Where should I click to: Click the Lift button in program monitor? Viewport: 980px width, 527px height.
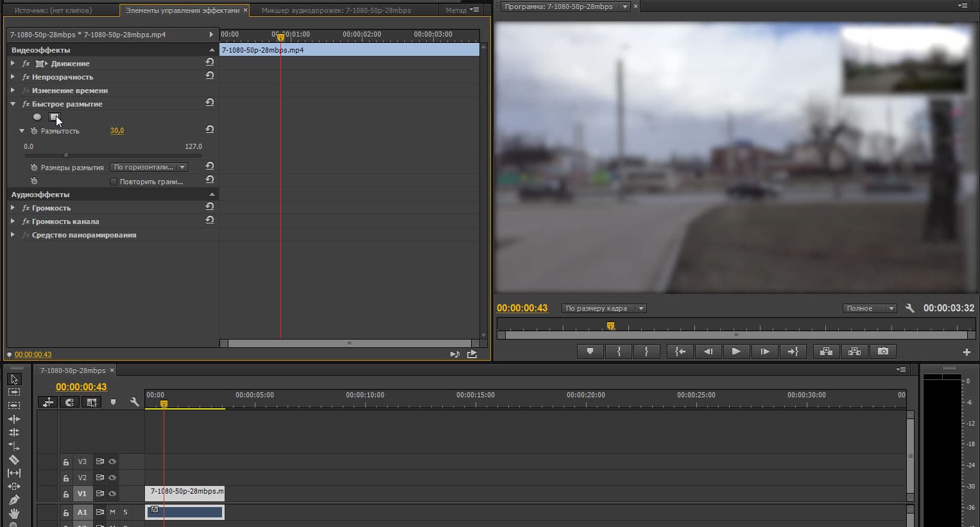826,351
